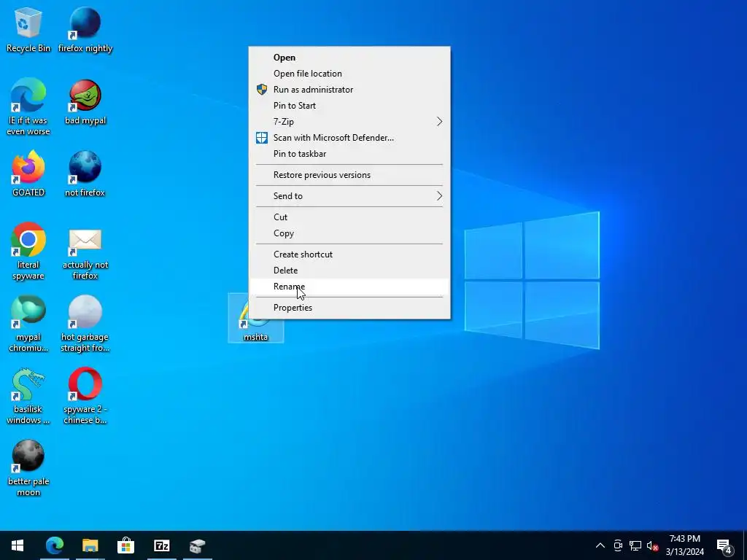Select the 'hot garbage straight fro...' shortcut
This screenshot has height=560, width=747.
pos(85,324)
